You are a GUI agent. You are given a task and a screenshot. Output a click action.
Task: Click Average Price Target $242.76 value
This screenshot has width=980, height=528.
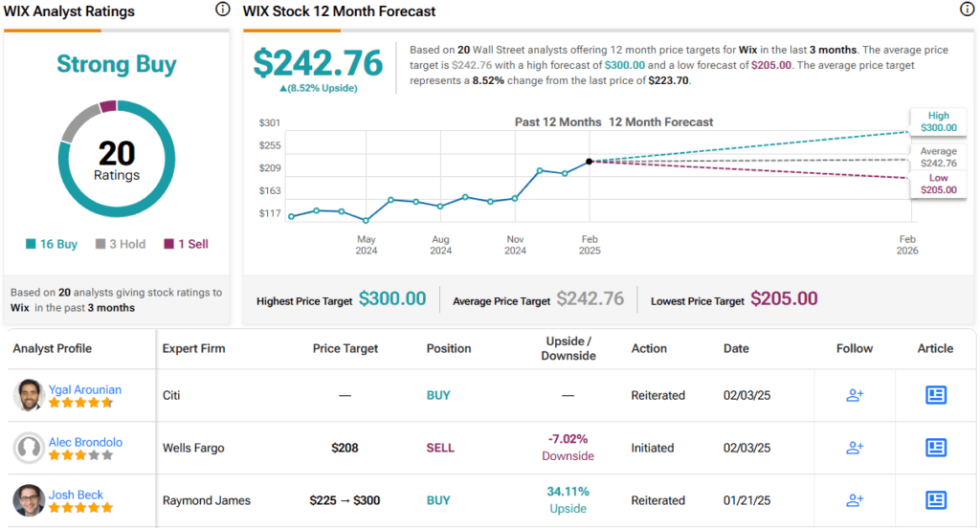590,298
